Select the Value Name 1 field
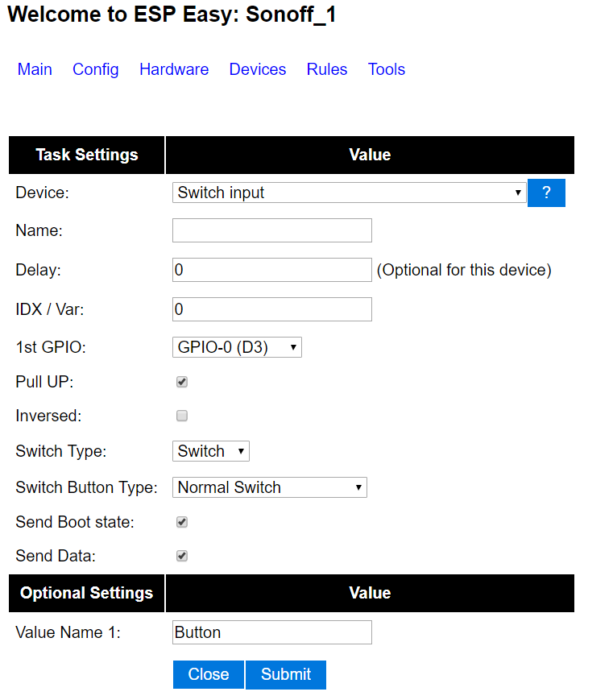The image size is (613, 700). click(x=272, y=632)
